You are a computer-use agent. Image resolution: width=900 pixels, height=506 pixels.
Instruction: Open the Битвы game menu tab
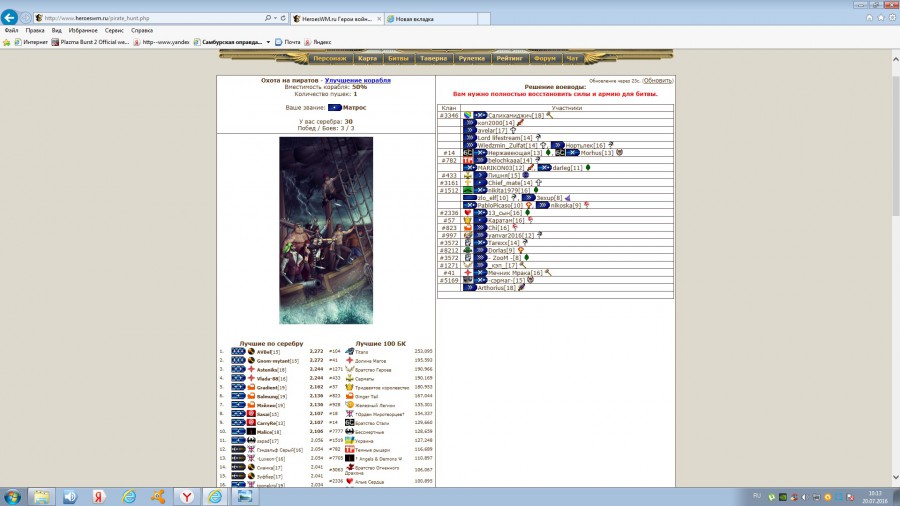click(x=398, y=59)
